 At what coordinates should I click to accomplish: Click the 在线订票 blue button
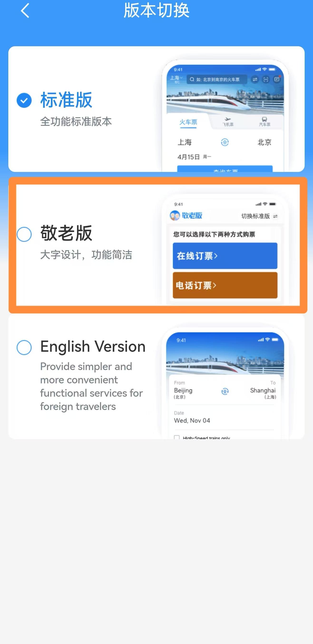click(x=225, y=255)
